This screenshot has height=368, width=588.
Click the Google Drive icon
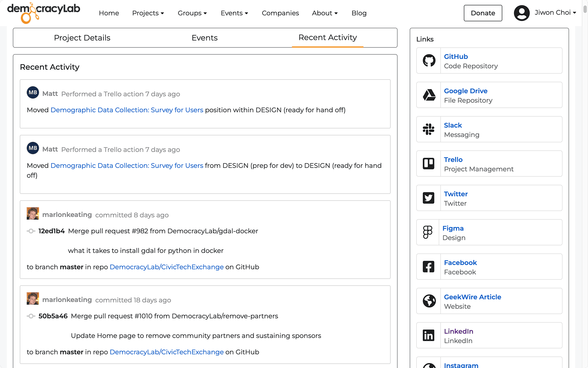pyautogui.click(x=429, y=95)
